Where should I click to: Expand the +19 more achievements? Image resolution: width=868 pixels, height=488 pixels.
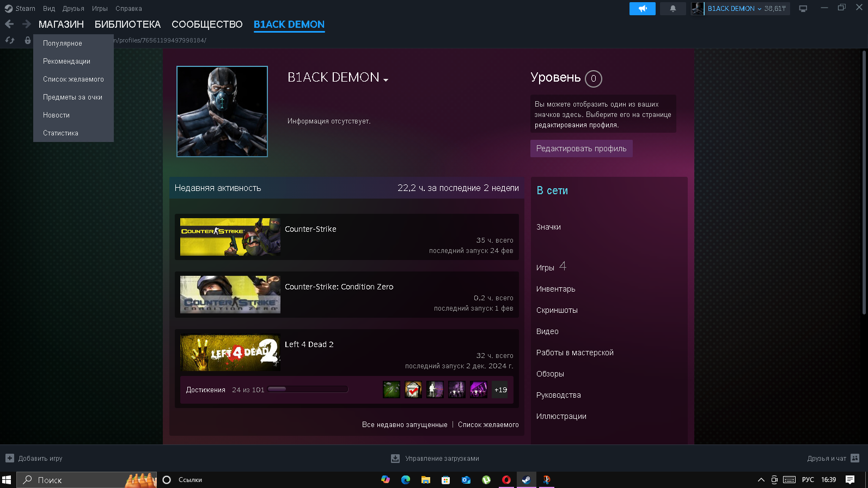click(x=500, y=390)
